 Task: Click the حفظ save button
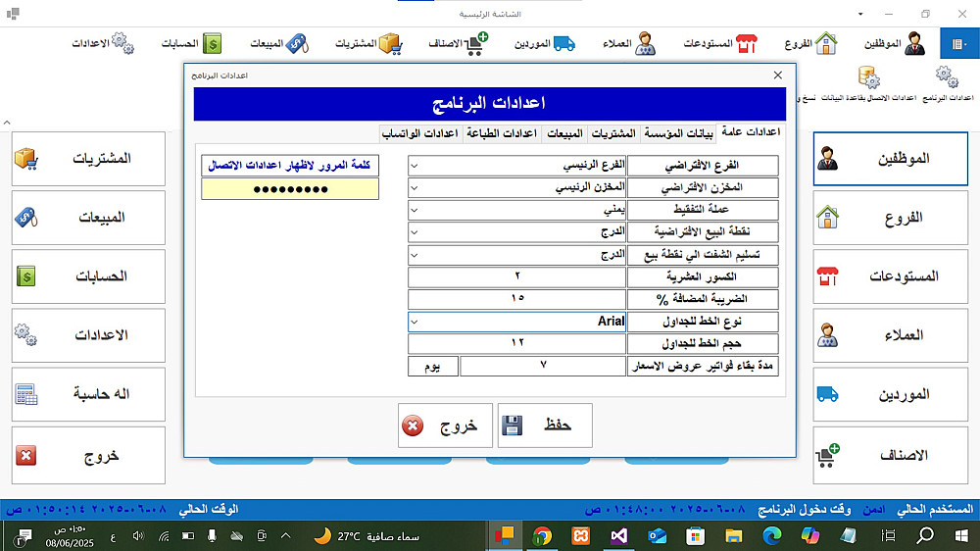pos(545,426)
